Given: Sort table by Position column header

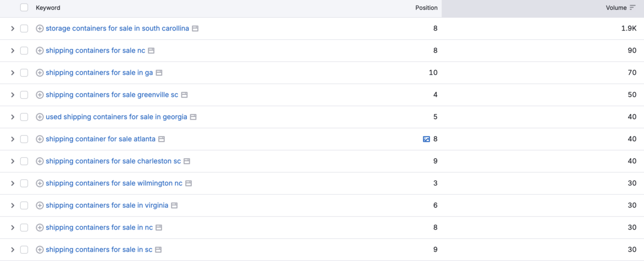Looking at the screenshot, I should [426, 8].
